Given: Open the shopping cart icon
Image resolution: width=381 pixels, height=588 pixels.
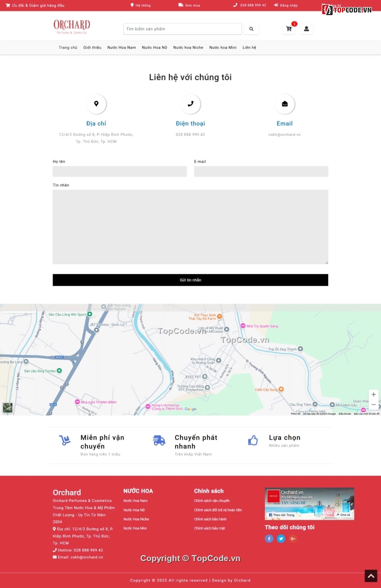Looking at the screenshot, I should point(289,29).
